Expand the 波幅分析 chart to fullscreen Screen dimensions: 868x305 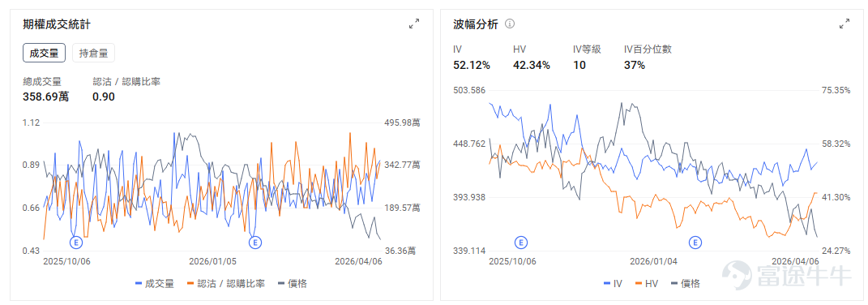point(844,24)
